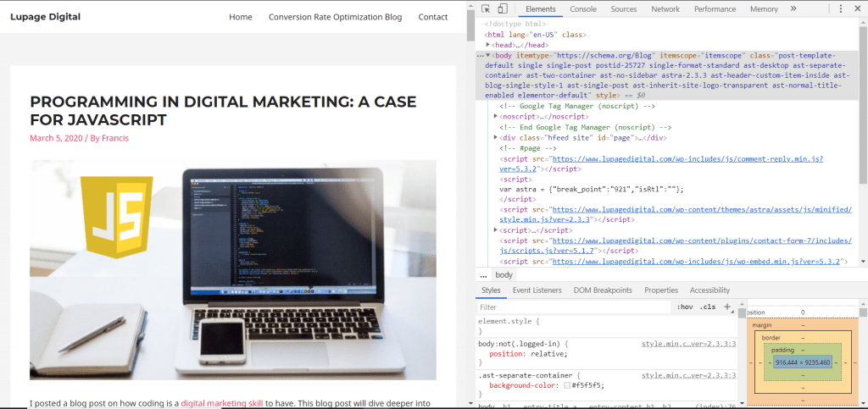Click the element.style rule block
Screen dimensions: 868x409
pyautogui.click(x=607, y=325)
